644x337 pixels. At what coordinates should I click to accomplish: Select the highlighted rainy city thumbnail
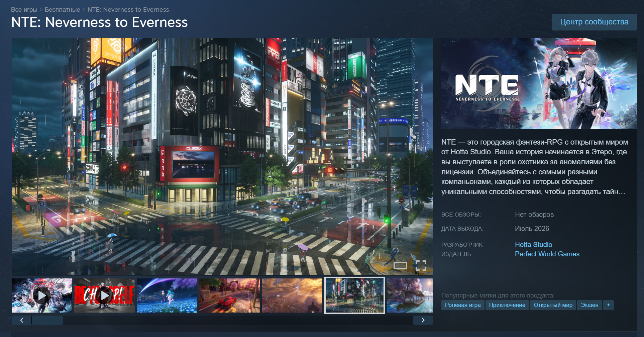point(354,296)
